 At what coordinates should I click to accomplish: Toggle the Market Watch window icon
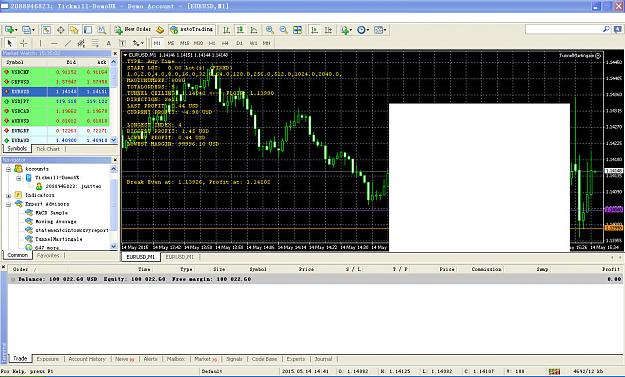47,30
